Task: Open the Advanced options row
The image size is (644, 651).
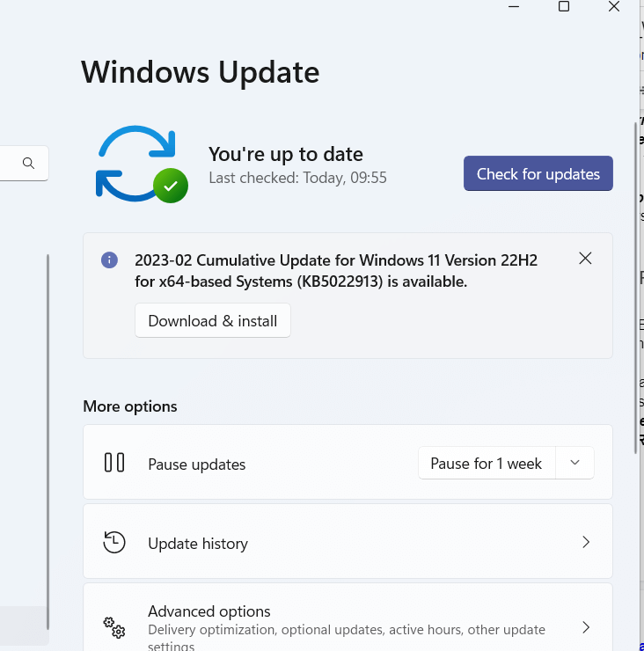Action: coord(348,618)
